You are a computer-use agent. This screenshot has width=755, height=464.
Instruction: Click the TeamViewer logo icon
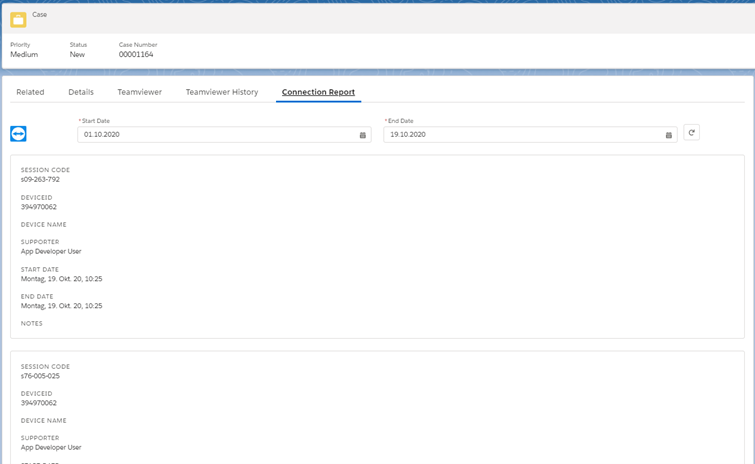(18, 133)
